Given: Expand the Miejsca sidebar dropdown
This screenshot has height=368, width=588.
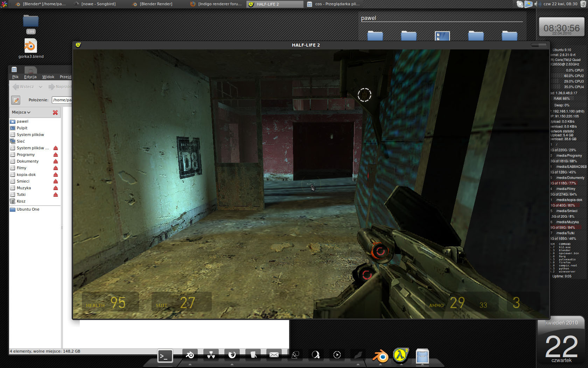Looking at the screenshot, I should 21,113.
